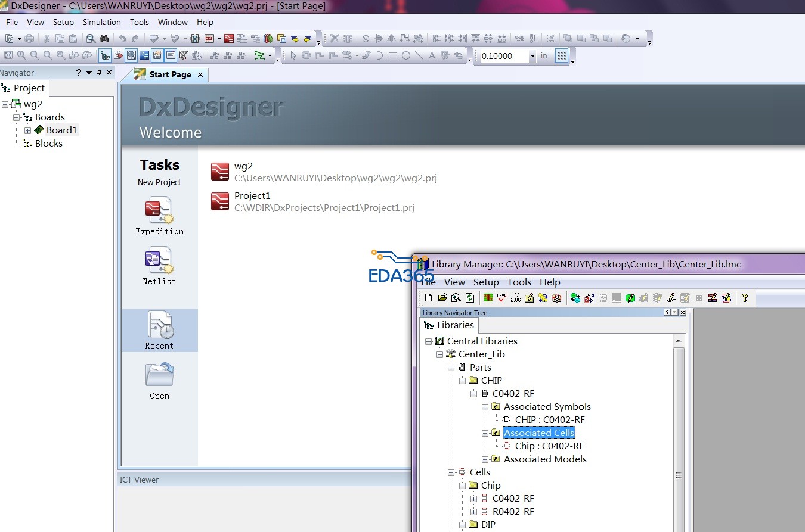Screen dimensions: 805x532
Task: Click New icon in Library Manager toolbar
Action: tap(428, 298)
